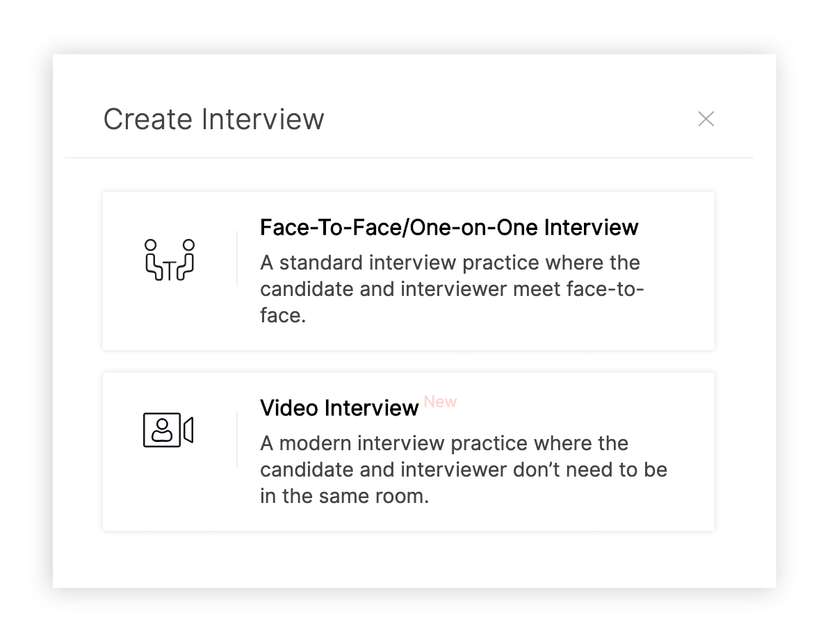Screen dimensions: 830x644
Task: Open the Video Interview creation card
Action: pyautogui.click(x=409, y=451)
